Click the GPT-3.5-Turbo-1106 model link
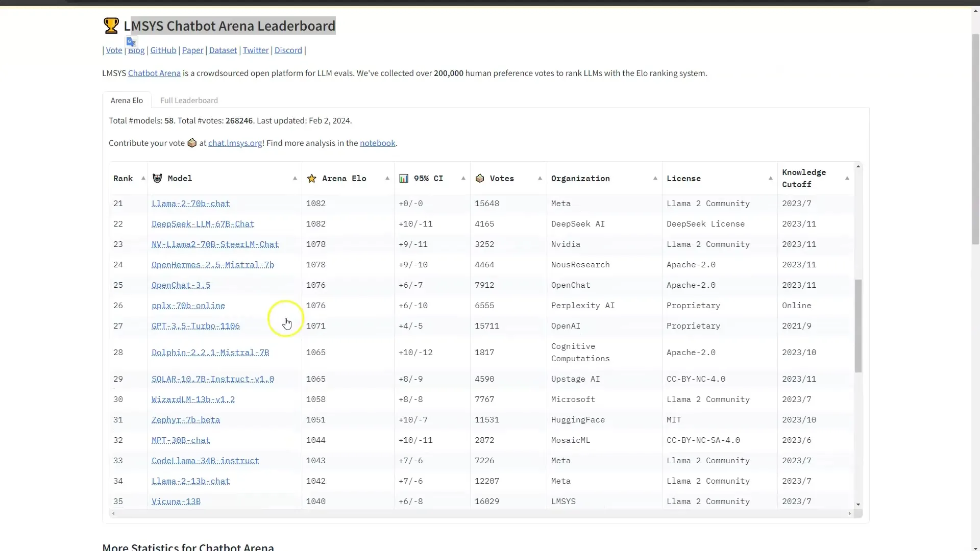Image resolution: width=980 pixels, height=551 pixels. click(x=195, y=325)
